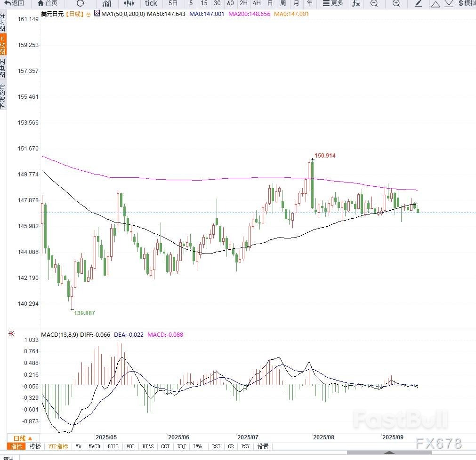The width and height of the screenshot is (476, 460).
Task: Expand the 日线 period selector at bottom-left
Action: (23, 438)
